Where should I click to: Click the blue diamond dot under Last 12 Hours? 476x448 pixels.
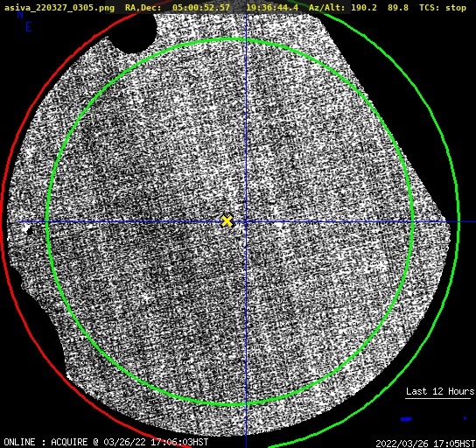[x=465, y=418]
